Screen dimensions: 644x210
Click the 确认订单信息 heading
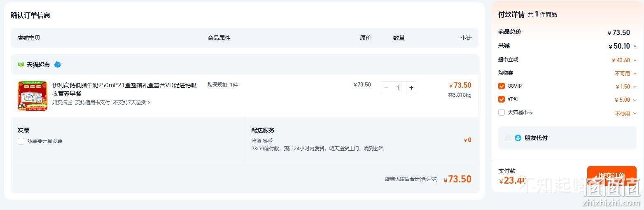click(x=30, y=15)
